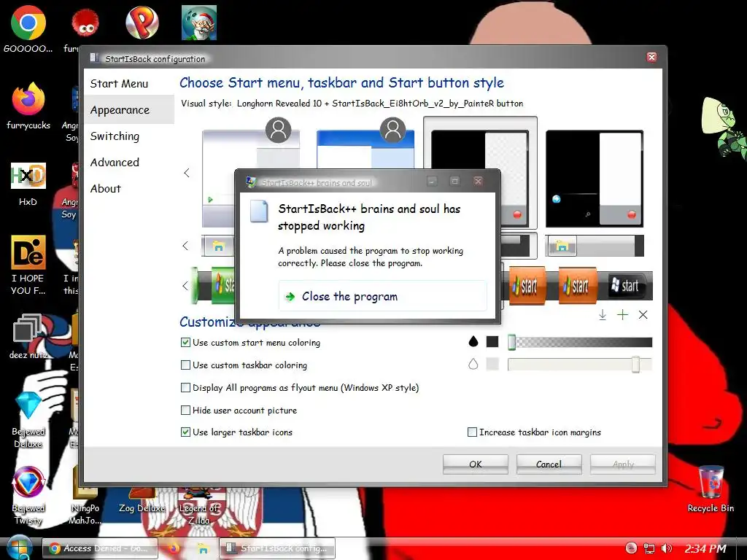Image resolution: width=747 pixels, height=560 pixels.
Task: Select the rightmost taskbar style thumbnail
Action: 594,246
